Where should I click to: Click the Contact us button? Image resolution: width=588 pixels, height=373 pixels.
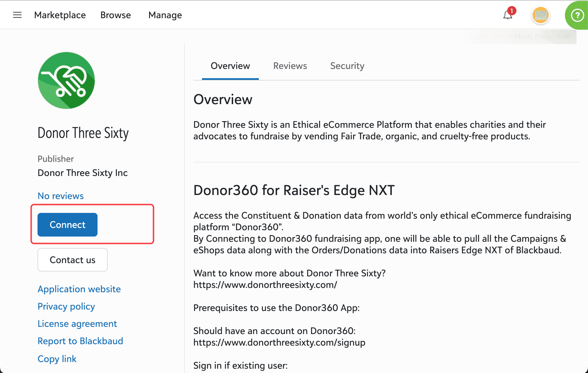(72, 260)
